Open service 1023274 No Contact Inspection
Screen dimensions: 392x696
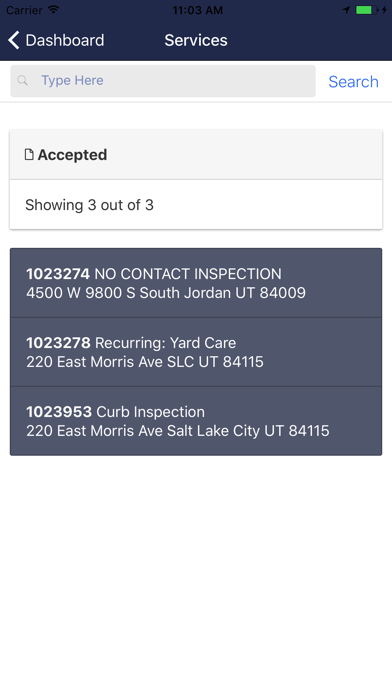click(x=196, y=283)
